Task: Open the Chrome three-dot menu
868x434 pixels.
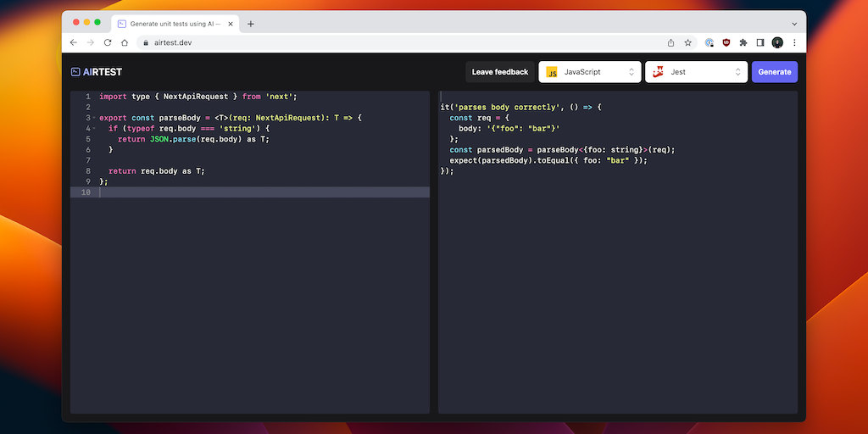Action: [794, 42]
